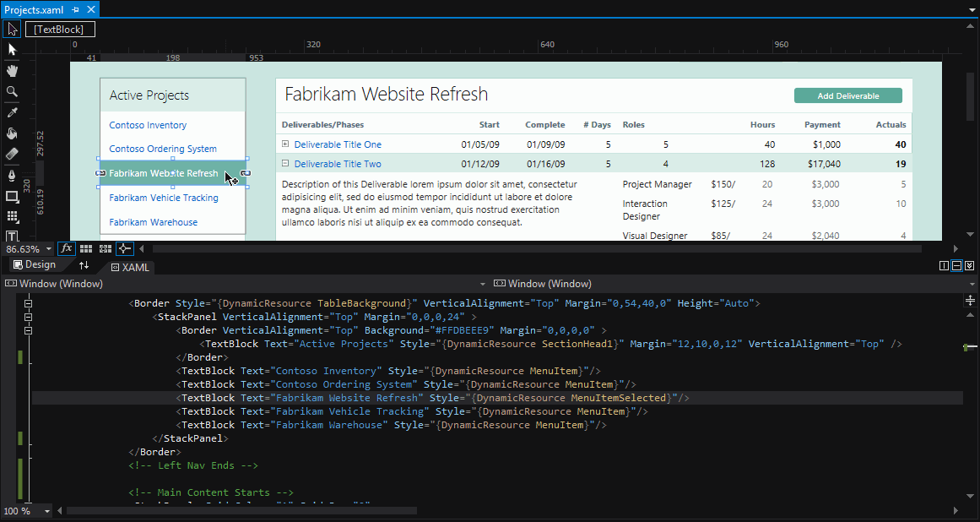The width and height of the screenshot is (980, 522).
Task: Place the cursor in the Main Content Starts comment
Action: [211, 492]
